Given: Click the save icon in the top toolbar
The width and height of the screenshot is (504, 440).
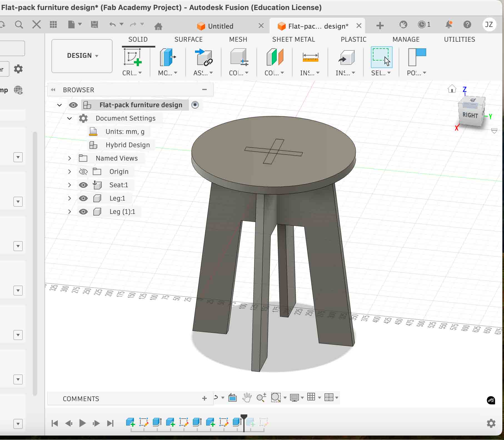Looking at the screenshot, I should pyautogui.click(x=94, y=24).
